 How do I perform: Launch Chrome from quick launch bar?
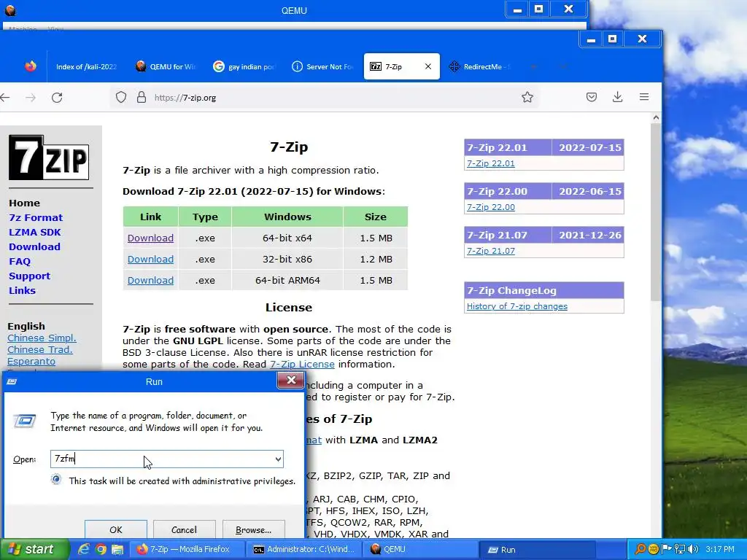101,549
